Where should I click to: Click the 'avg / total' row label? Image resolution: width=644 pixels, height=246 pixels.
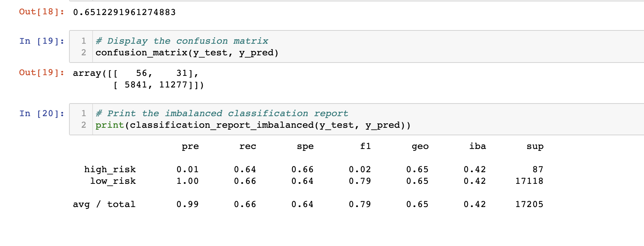click(x=104, y=204)
